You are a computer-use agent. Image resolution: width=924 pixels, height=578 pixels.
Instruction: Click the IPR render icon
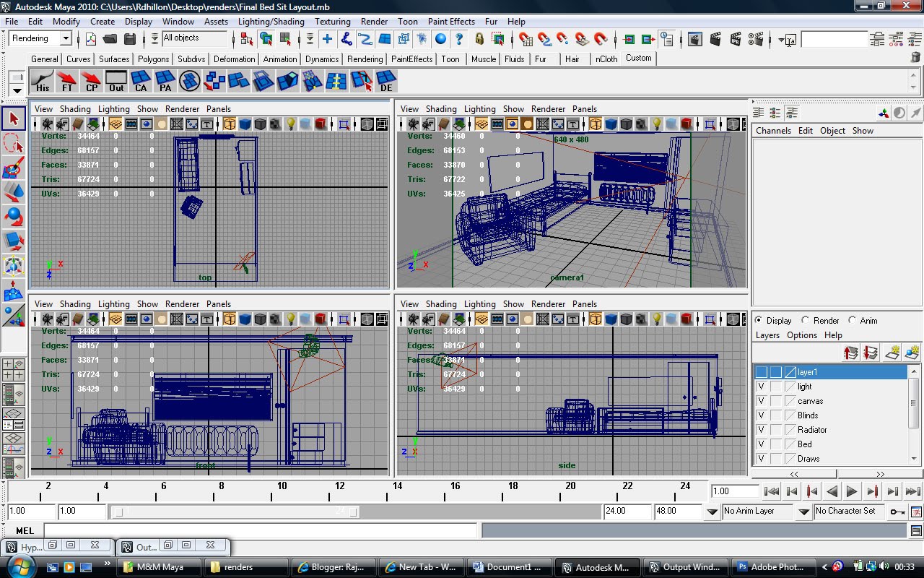(x=735, y=39)
